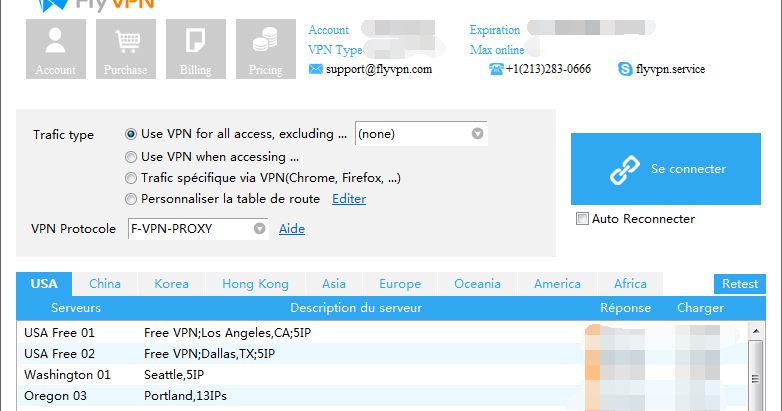Image resolution: width=782 pixels, height=411 pixels.
Task: Enable the Auto Reconnecter checkbox
Action: (x=582, y=218)
